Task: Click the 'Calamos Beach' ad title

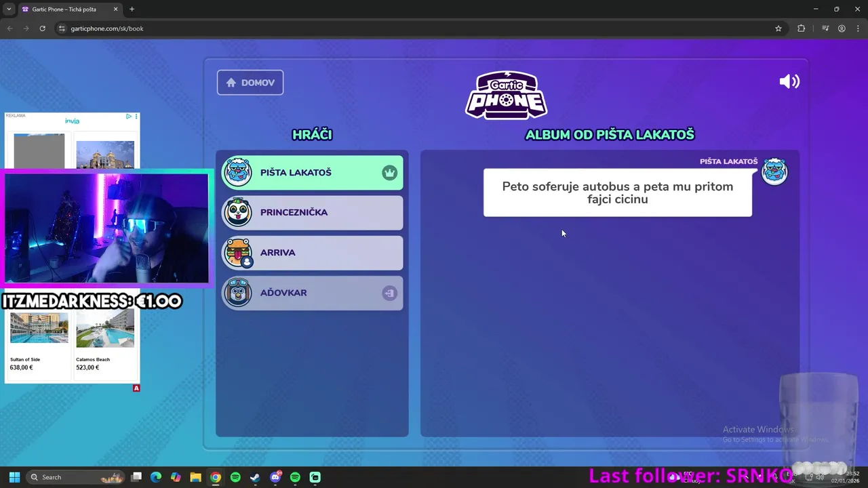Action: click(93, 359)
